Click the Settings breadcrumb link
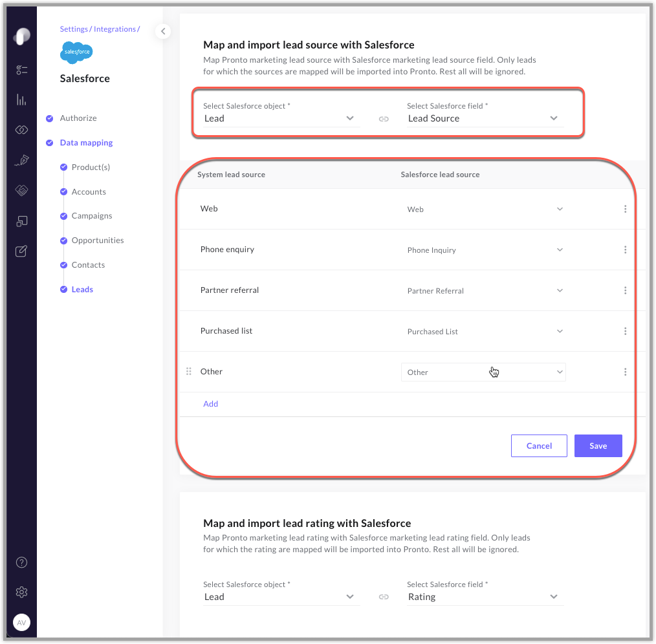Screen dimensions: 656x644 coord(74,29)
